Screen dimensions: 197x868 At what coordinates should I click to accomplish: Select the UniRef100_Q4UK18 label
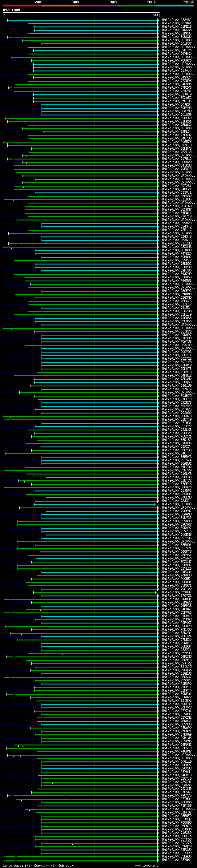pos(176,775)
